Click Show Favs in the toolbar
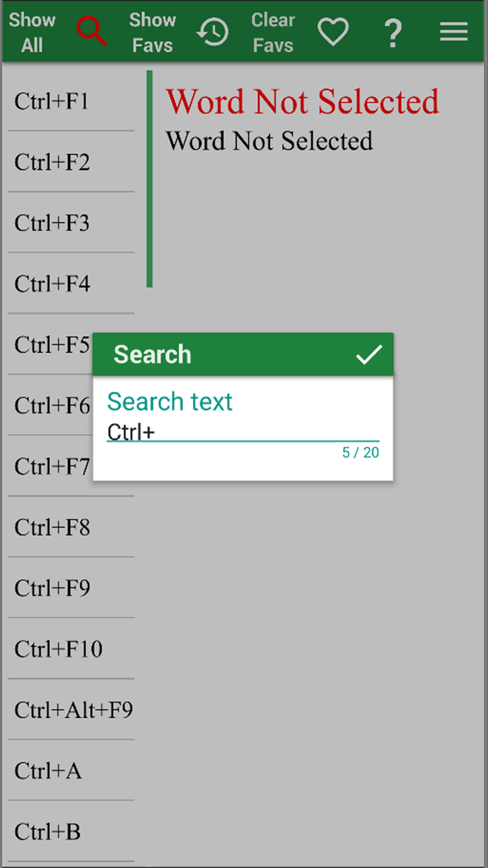 coord(152,32)
